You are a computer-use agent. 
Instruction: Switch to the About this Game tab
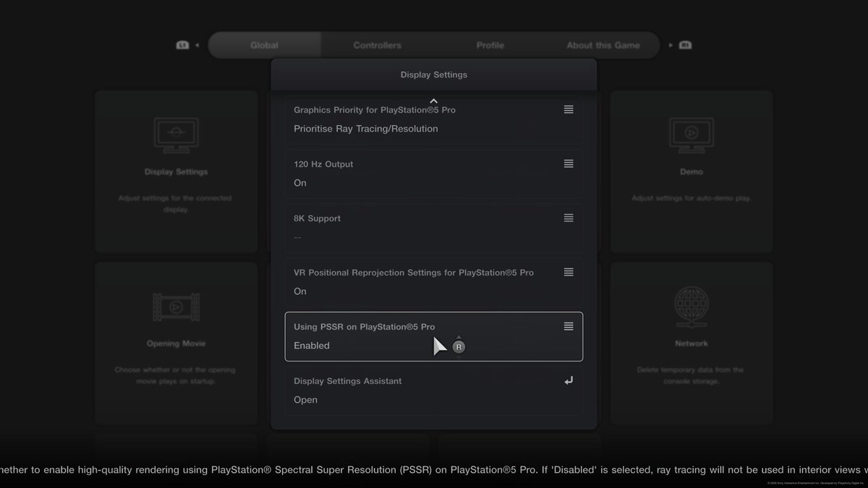(x=603, y=45)
